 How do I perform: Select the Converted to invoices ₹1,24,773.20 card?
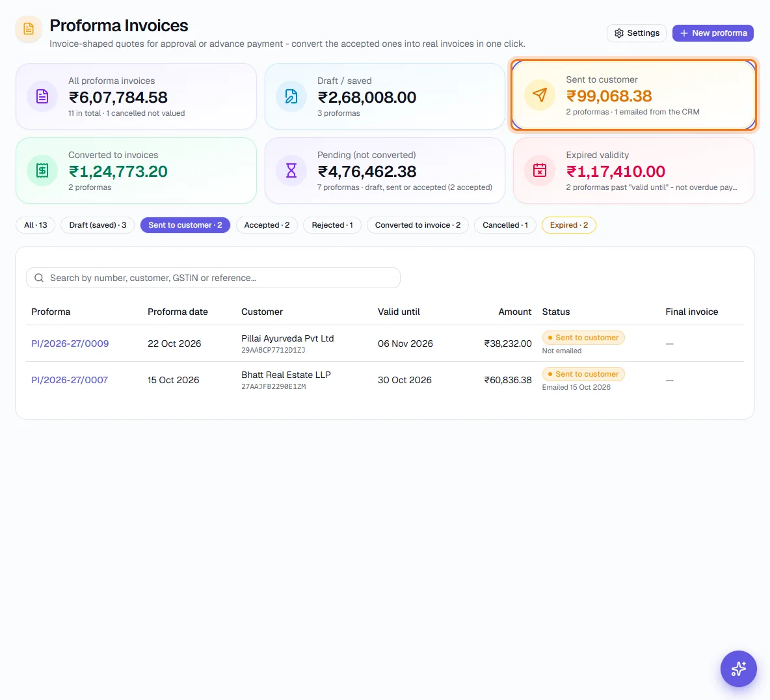coord(136,170)
